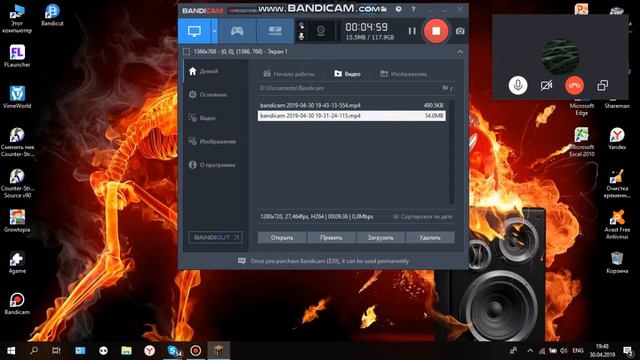Screen dimensions: 640x360
Task: Open Bandicut desktop icon
Action: [52, 15]
